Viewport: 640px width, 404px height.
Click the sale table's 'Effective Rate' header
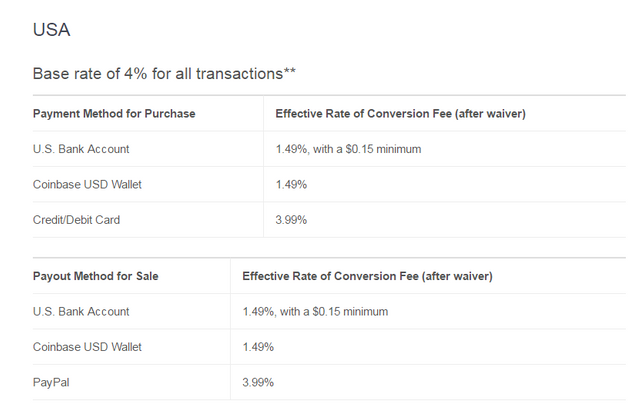coord(367,276)
